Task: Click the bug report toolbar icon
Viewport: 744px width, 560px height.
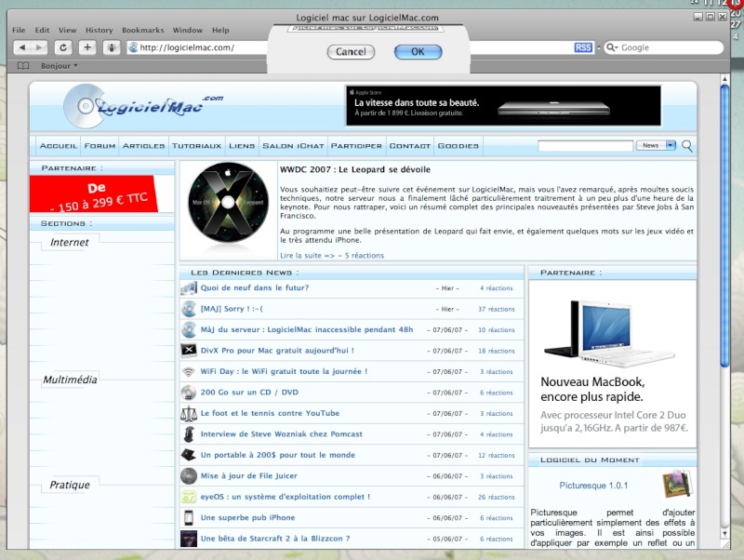Action: 112,47
